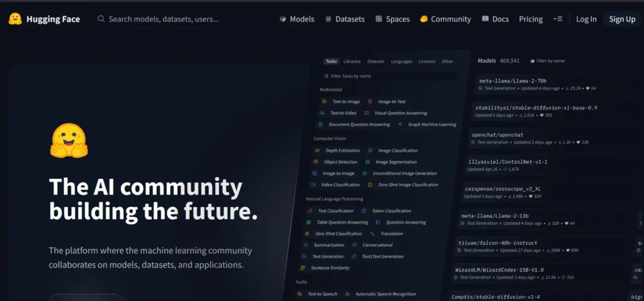Viewport: 644px width, 301px height.
Task: Click the Text Classification icon
Action: coord(310,211)
